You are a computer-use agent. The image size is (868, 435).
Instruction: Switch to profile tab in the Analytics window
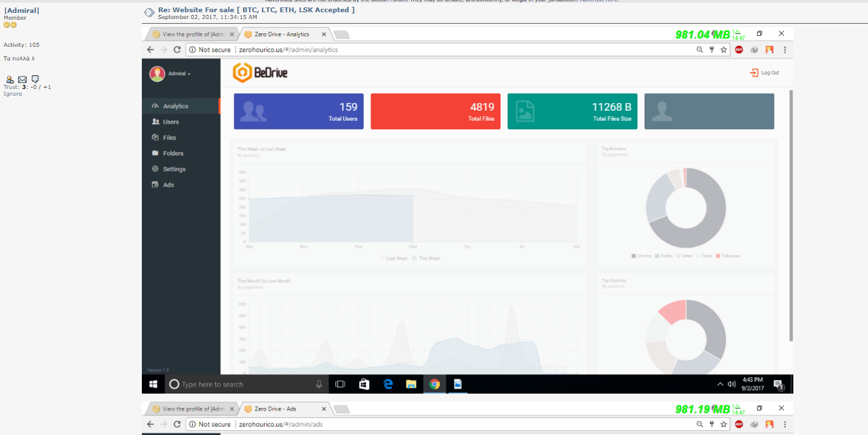click(x=192, y=34)
